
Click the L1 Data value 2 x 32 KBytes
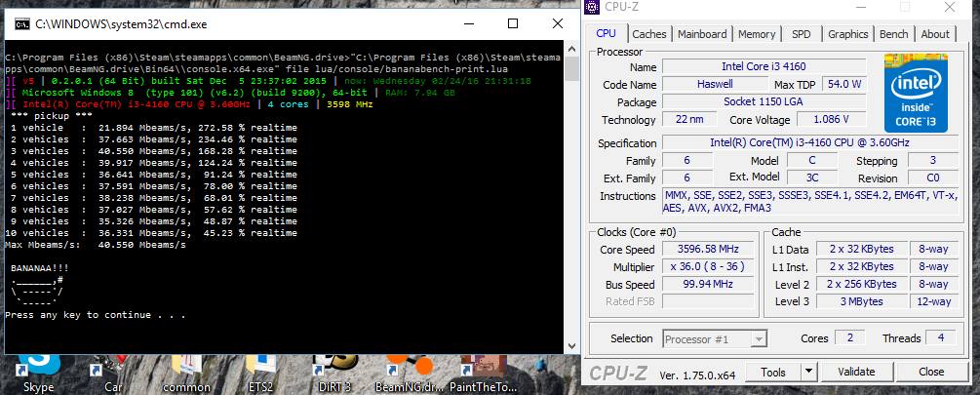pos(861,250)
